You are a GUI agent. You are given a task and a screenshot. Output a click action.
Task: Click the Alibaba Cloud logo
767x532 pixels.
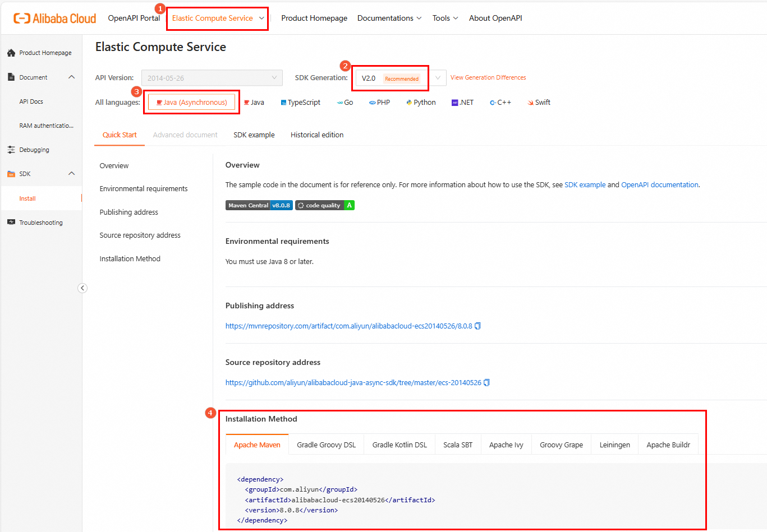(x=55, y=18)
